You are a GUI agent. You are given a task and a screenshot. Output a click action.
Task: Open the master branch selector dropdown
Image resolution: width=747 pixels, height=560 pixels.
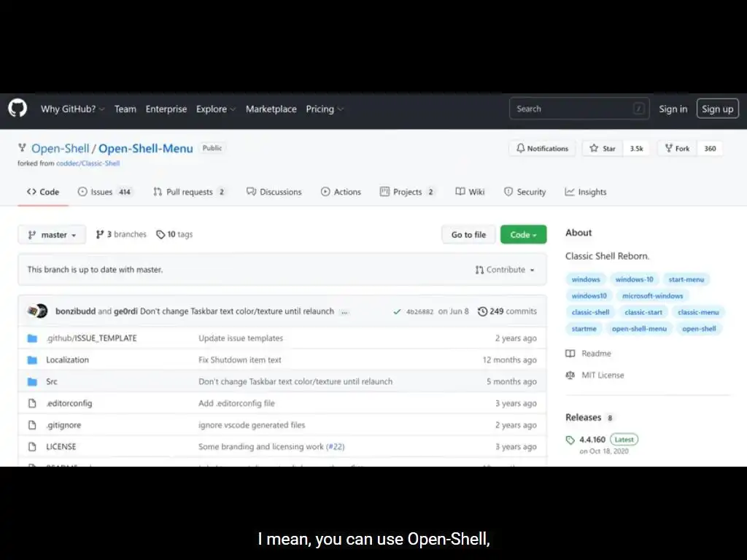52,235
